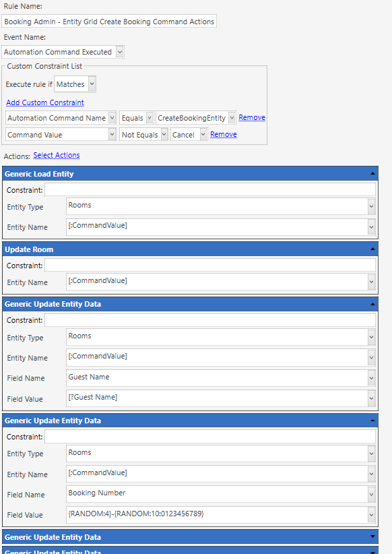This screenshot has height=554, width=392.
Task: Open the Guest Name Field Name dropdown
Action: [371, 378]
